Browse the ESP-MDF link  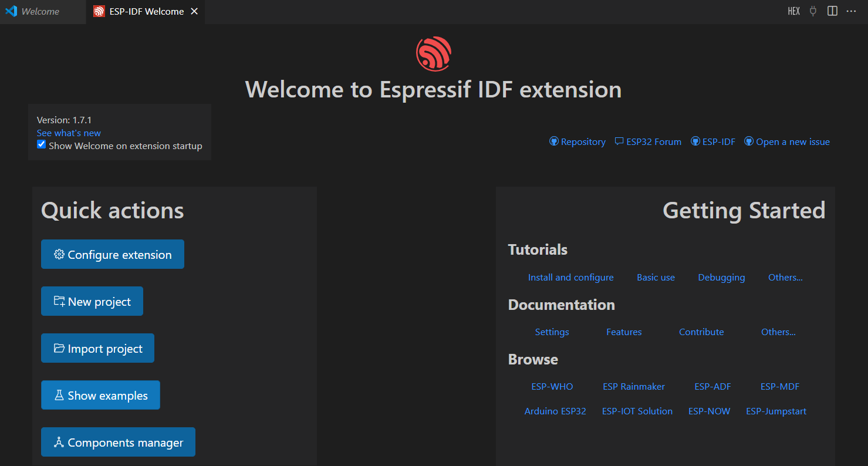780,386
